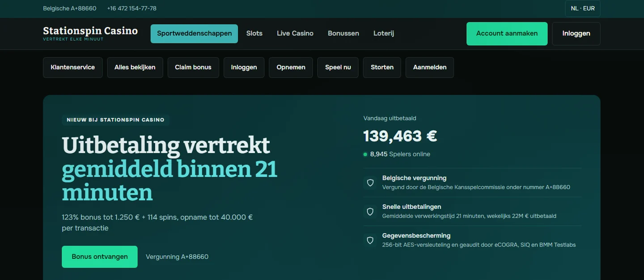Select the Alles bekijken chip
The width and height of the screenshot is (644, 280).
pyautogui.click(x=135, y=68)
